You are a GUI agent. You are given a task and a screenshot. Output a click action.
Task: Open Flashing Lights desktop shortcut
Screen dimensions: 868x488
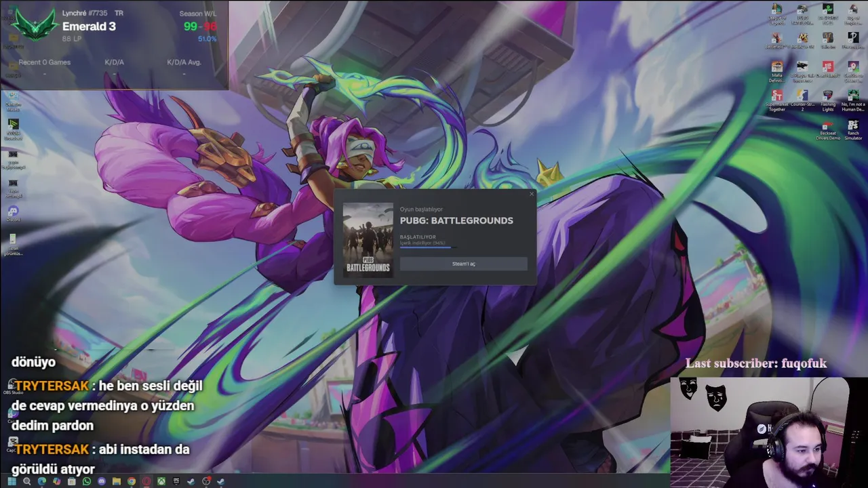point(828,100)
